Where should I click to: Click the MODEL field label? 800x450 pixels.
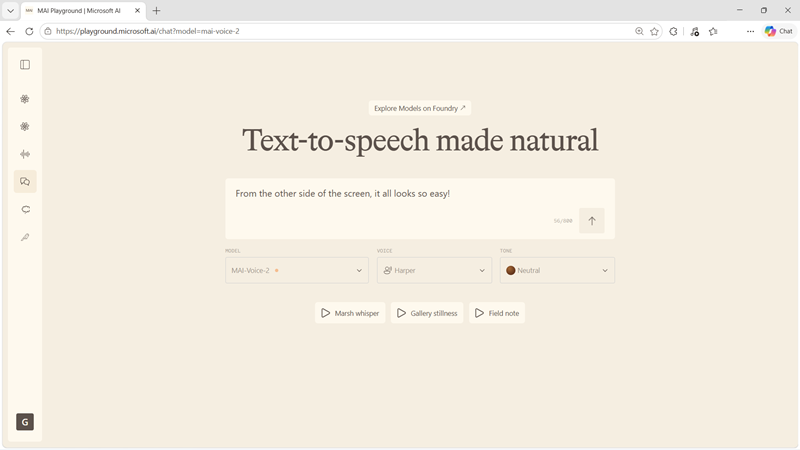click(233, 251)
